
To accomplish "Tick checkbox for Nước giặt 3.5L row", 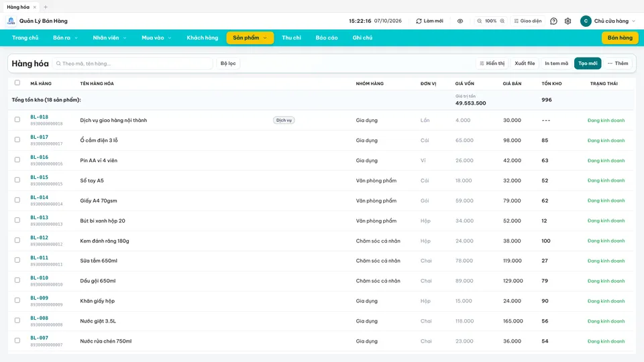I will 17,320.
